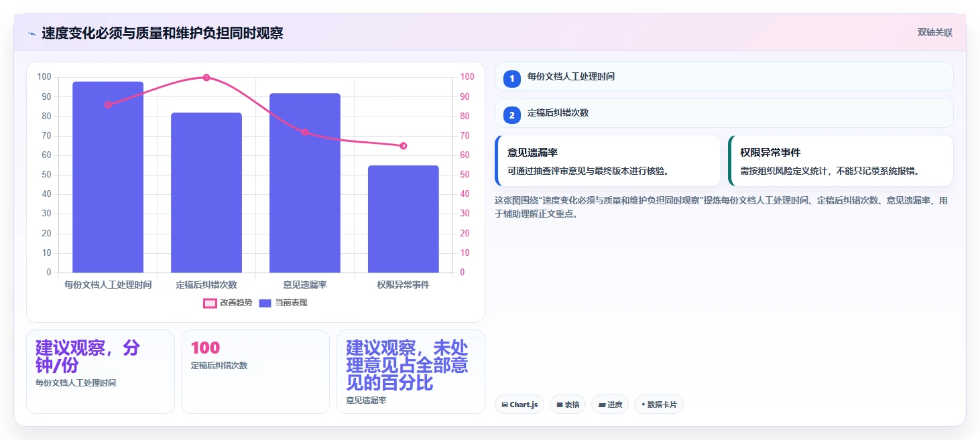Click the Chart.js tag
The width and height of the screenshot is (980, 440).
click(x=519, y=405)
